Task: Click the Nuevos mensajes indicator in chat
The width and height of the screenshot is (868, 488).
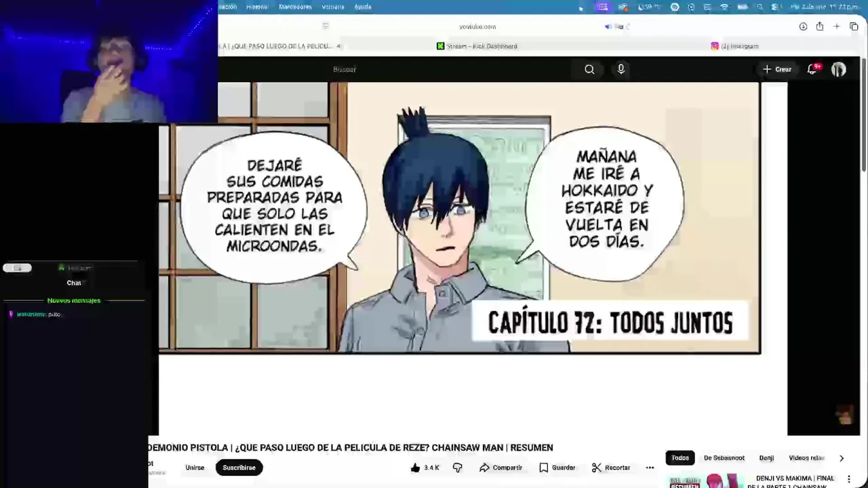Action: pos(74,300)
